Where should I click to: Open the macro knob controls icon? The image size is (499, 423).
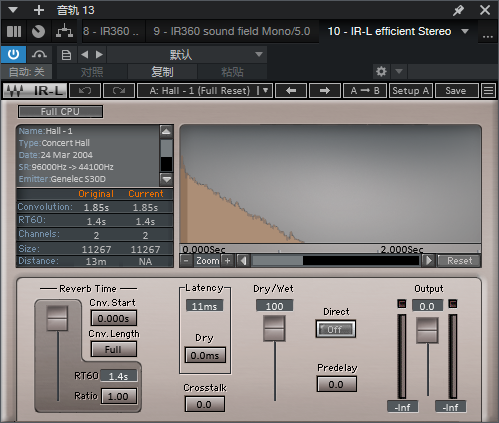(38, 32)
